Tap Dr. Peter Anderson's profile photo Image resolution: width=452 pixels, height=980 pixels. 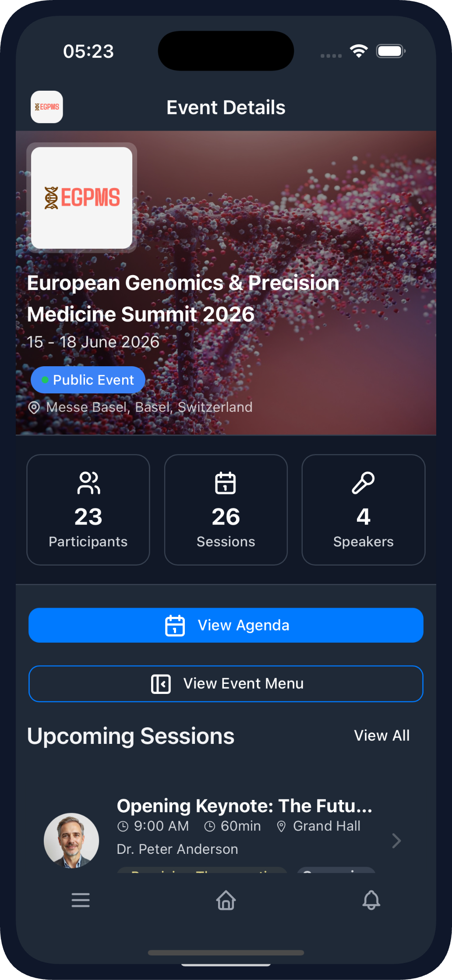pos(71,840)
